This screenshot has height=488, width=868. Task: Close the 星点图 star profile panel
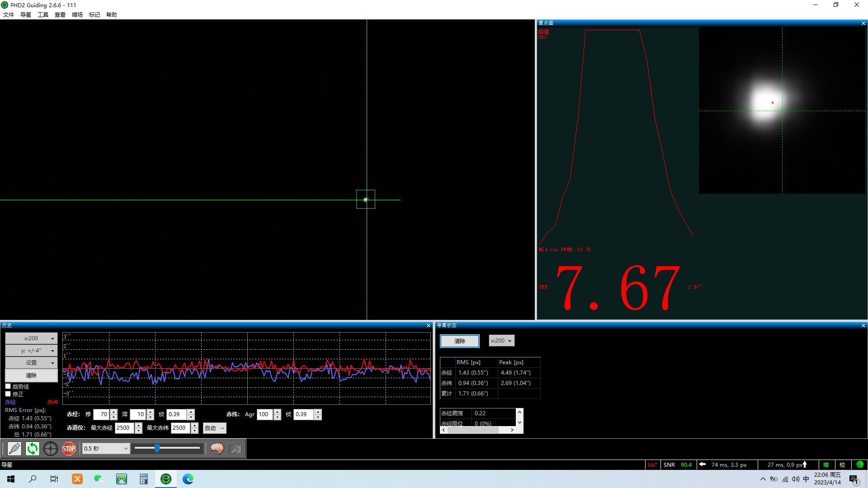[863, 23]
